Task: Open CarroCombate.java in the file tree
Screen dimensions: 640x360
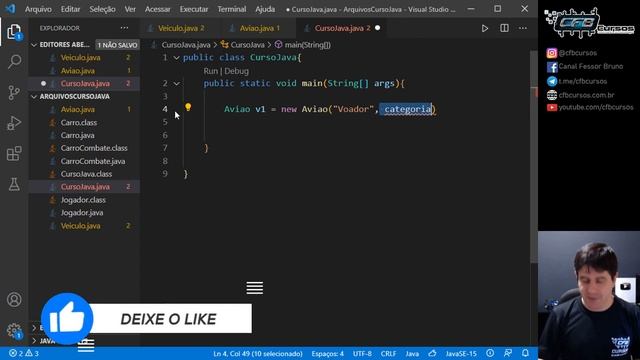Action: click(x=93, y=161)
